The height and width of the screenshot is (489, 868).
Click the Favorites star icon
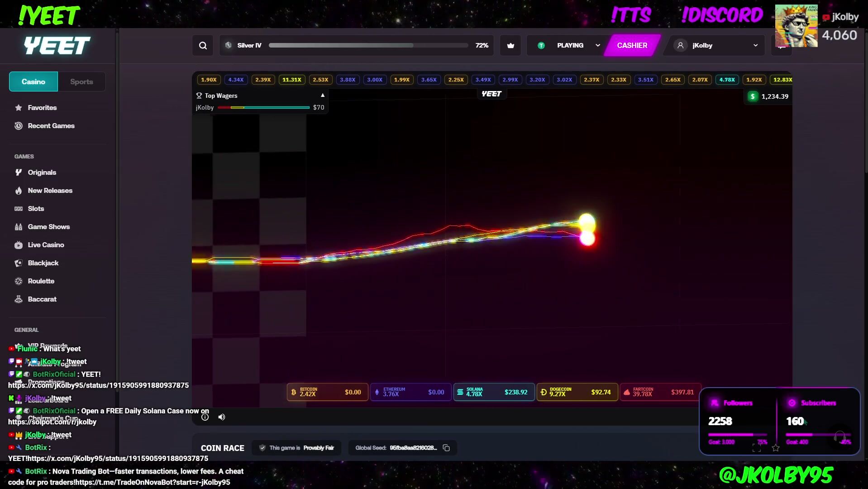pos(19,108)
